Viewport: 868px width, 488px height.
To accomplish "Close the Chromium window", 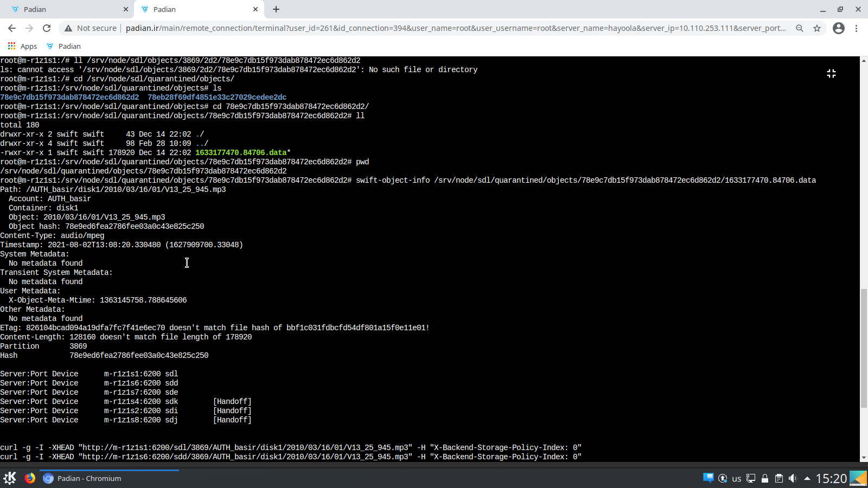I will pyautogui.click(x=858, y=9).
